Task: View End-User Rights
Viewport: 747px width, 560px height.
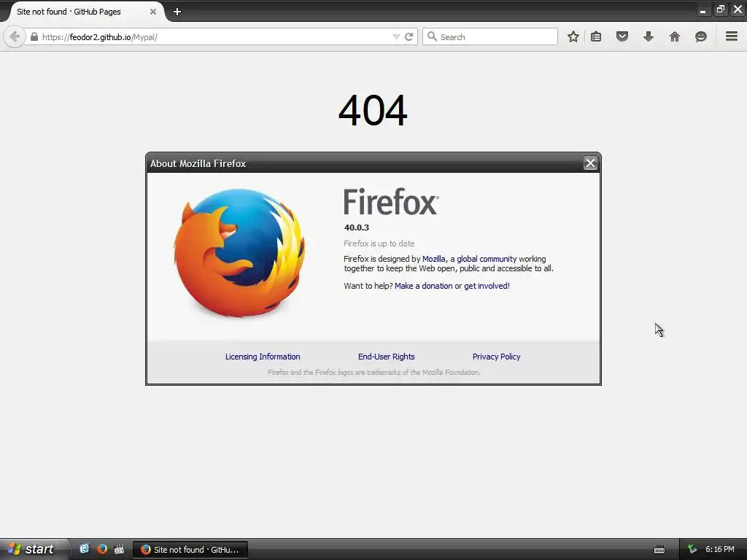Action: [387, 357]
